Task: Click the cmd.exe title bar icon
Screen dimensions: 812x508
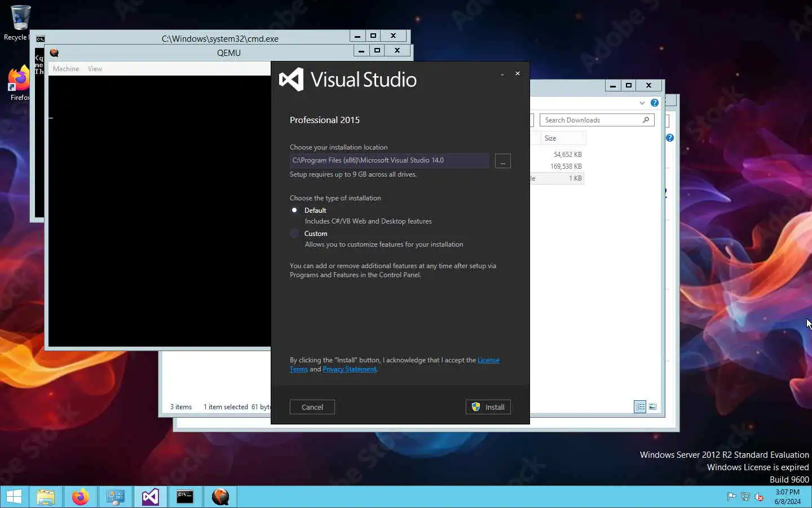Action: (x=41, y=38)
